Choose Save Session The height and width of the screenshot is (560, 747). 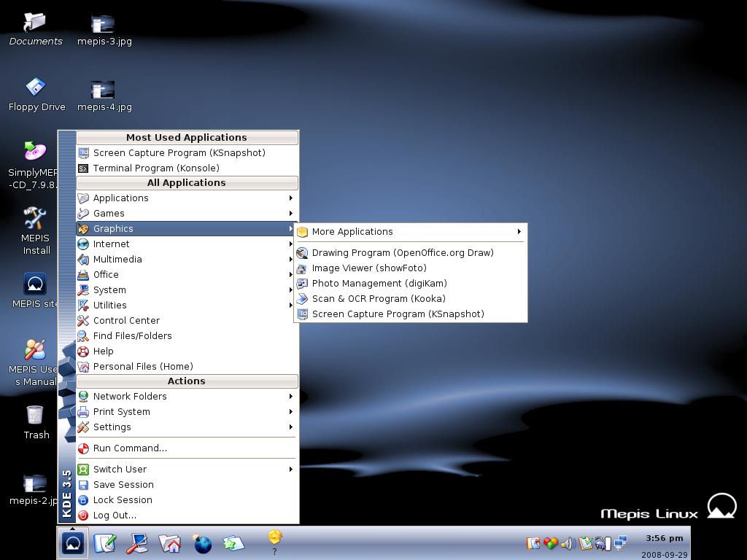click(187, 484)
